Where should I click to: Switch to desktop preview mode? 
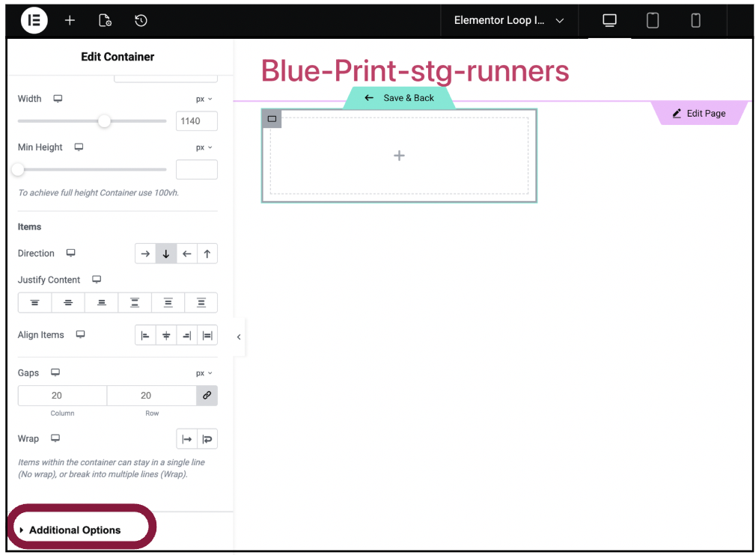coord(609,20)
